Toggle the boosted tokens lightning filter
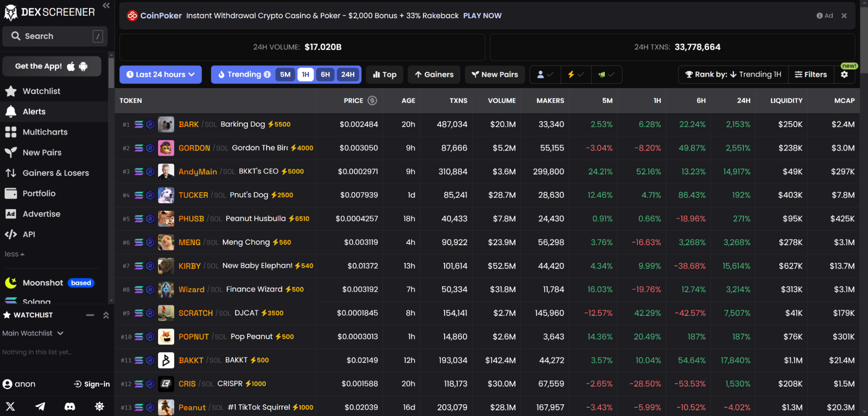868x416 pixels. tap(576, 75)
